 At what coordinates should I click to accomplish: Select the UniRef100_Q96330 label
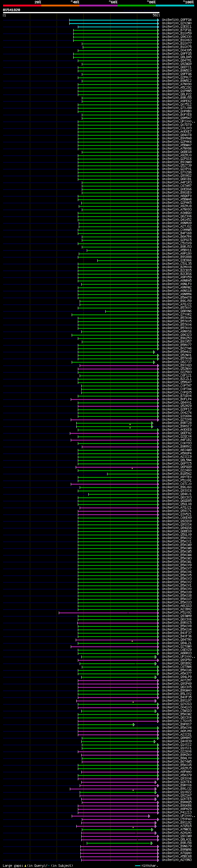tap(176, 37)
